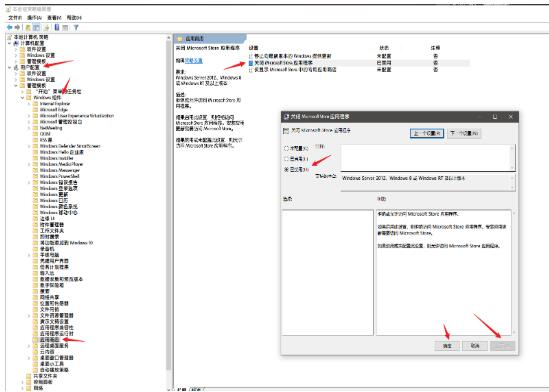Click the Export List toolbar icon

pyautogui.click(x=47, y=27)
